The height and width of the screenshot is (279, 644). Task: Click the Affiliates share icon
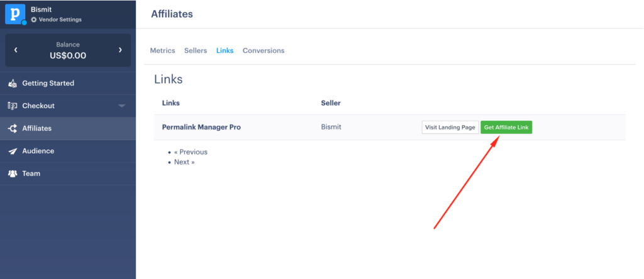tap(13, 128)
